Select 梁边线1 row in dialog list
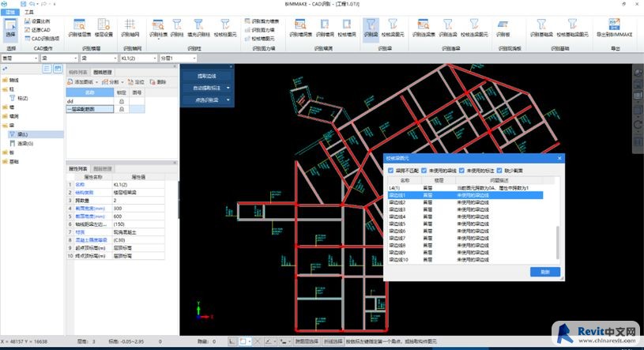This screenshot has height=350, width=644. tap(465, 195)
